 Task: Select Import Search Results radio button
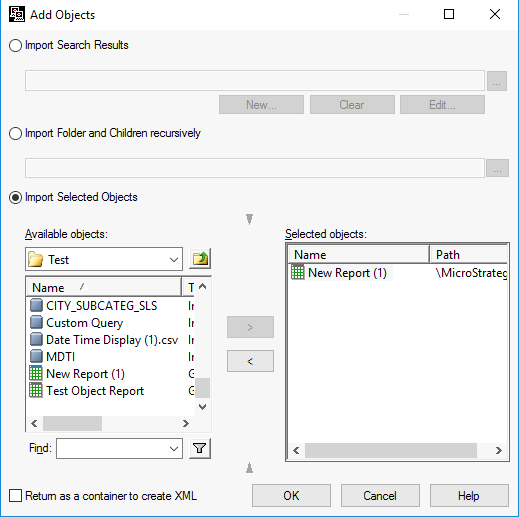click(x=15, y=45)
